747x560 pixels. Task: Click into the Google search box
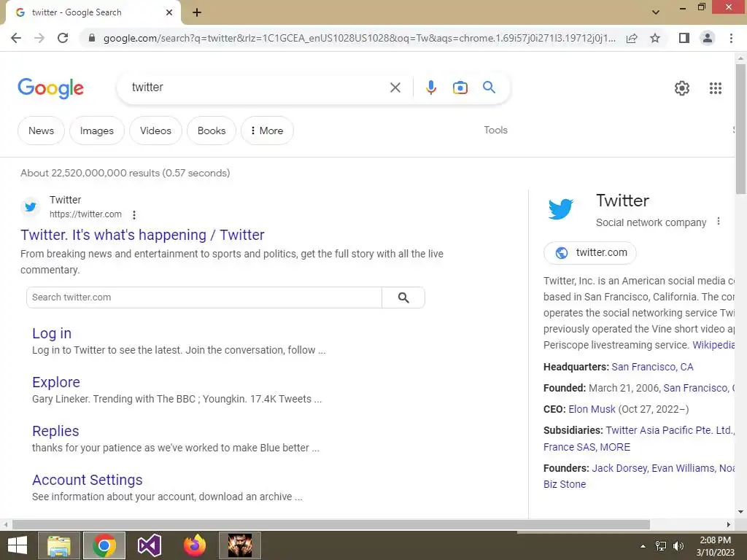point(258,87)
